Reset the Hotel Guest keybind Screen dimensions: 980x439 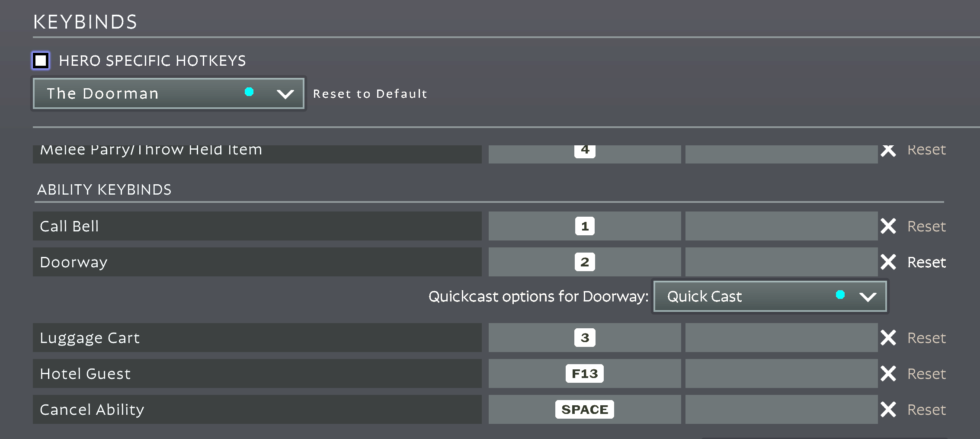point(926,374)
